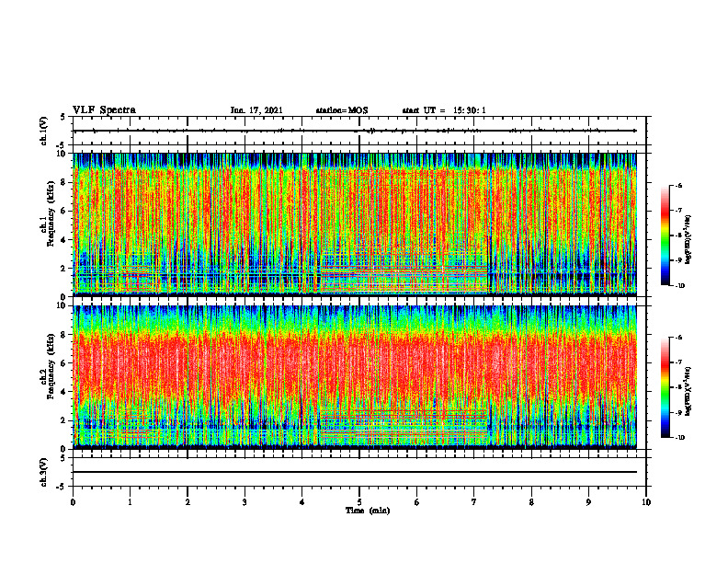
Task: Click the ch.1 colorbar gradient strip
Action: (x=665, y=236)
